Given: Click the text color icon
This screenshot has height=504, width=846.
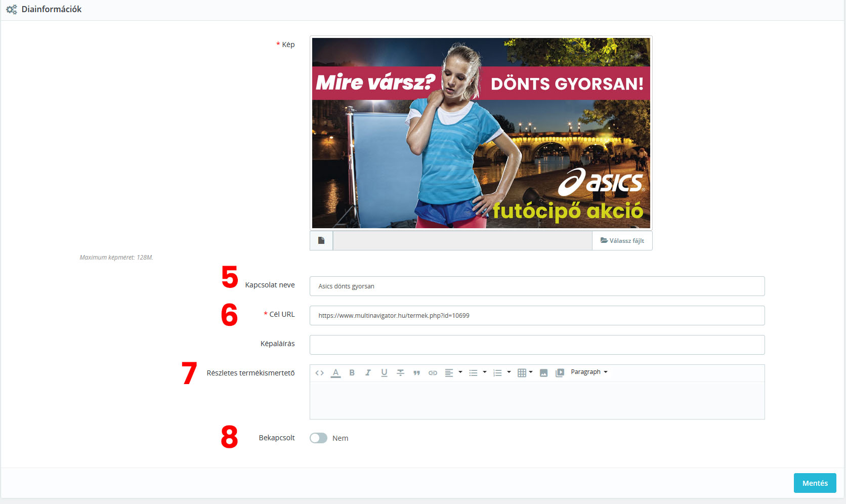Looking at the screenshot, I should tap(335, 373).
